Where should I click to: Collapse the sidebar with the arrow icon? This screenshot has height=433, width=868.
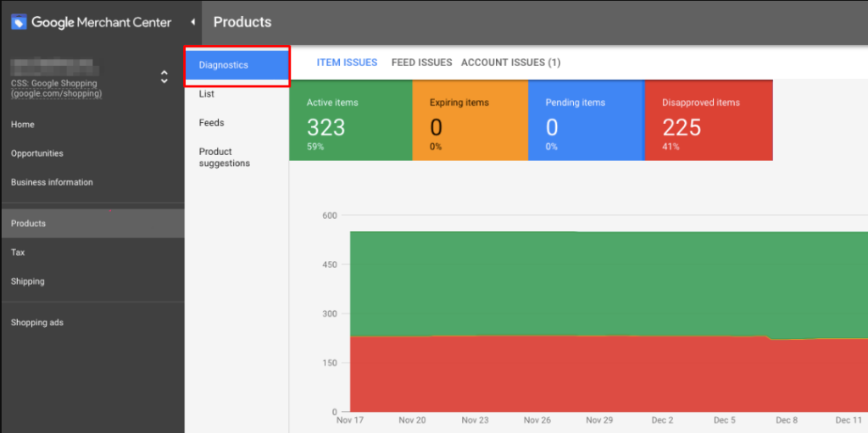click(192, 22)
